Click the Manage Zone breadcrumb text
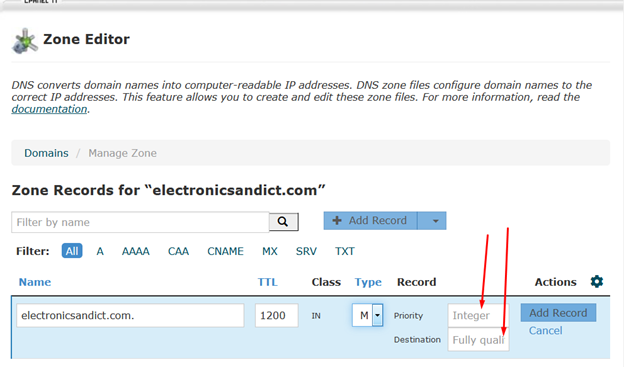This screenshot has width=624, height=367. pyautogui.click(x=123, y=153)
